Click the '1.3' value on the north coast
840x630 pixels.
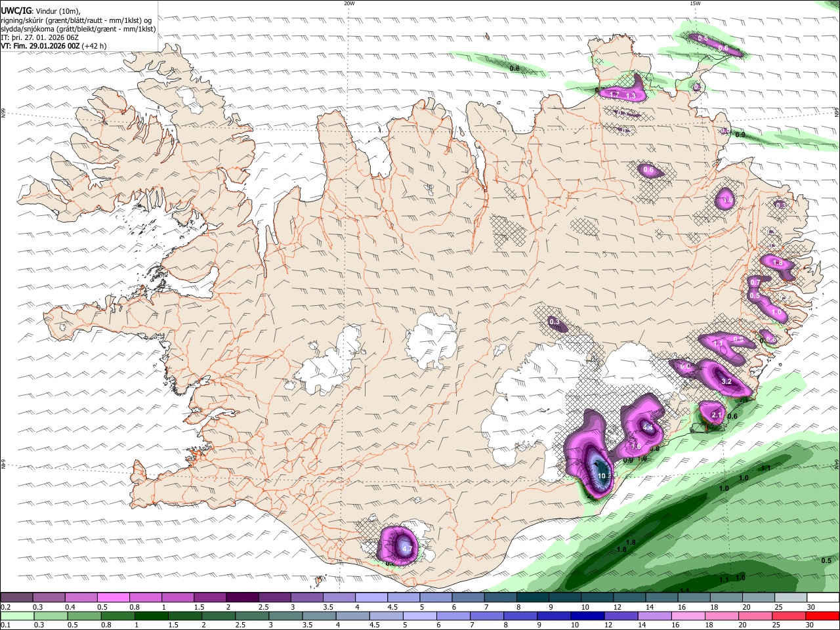[x=631, y=96]
